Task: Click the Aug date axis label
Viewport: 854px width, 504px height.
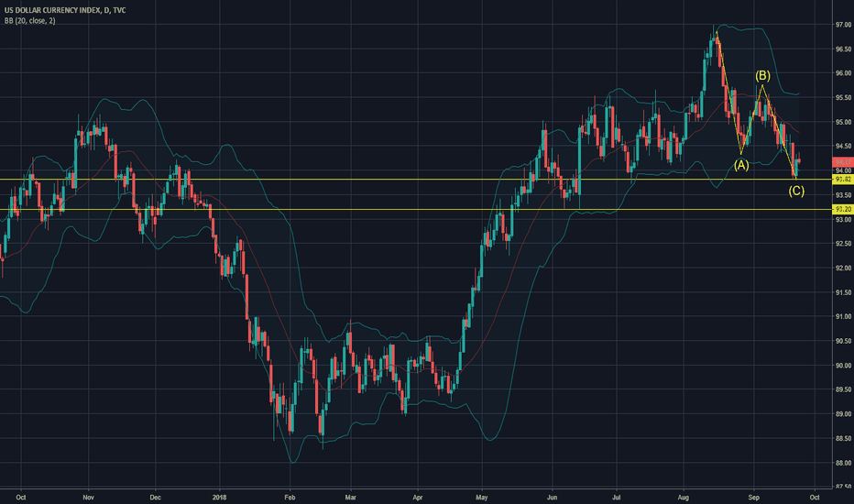Action: 684,498
